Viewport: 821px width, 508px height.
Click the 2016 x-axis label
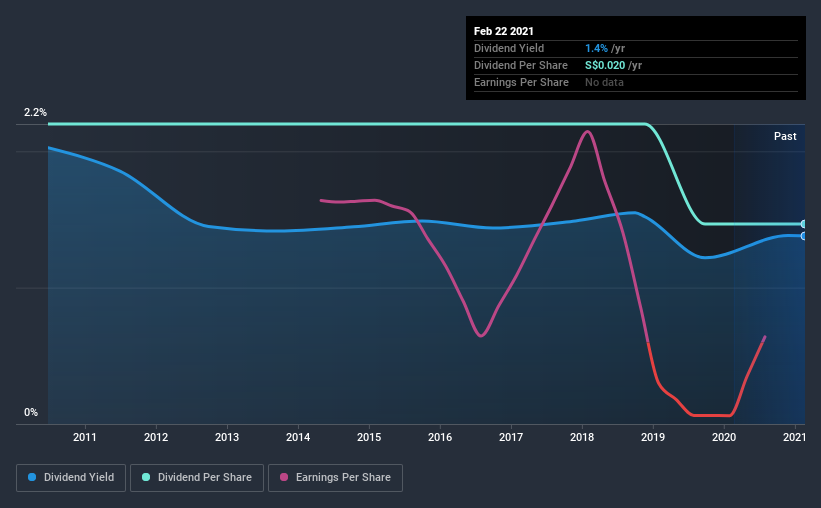click(440, 437)
